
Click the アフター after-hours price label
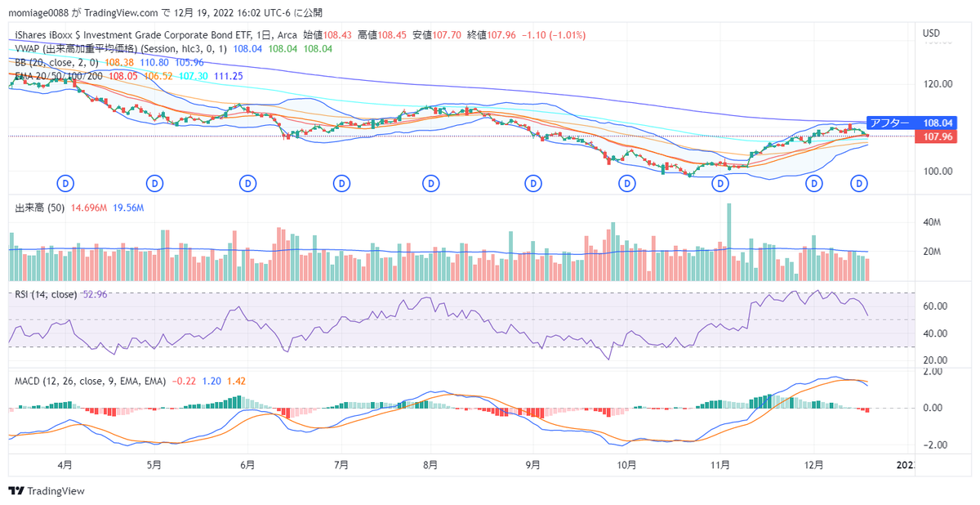pos(890,123)
